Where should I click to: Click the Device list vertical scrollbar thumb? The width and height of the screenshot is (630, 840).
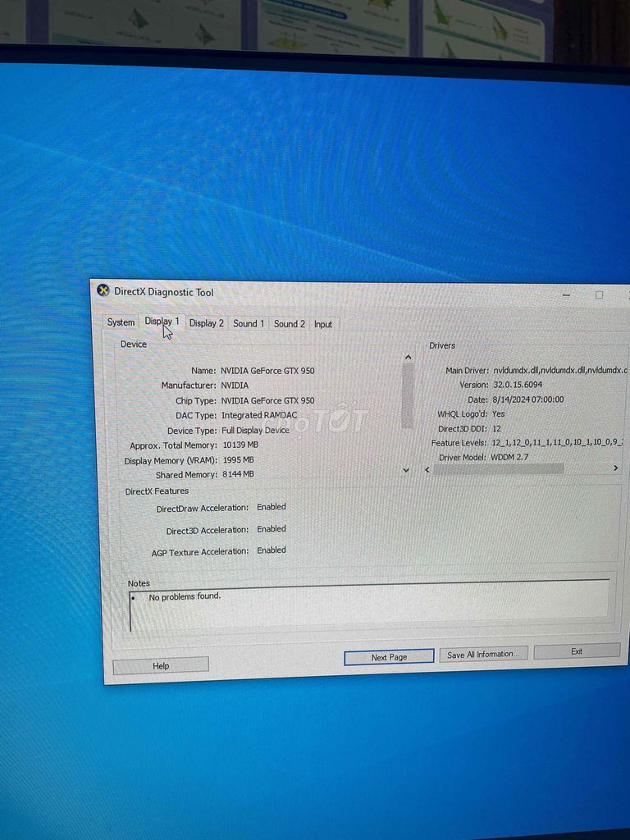[x=407, y=396]
